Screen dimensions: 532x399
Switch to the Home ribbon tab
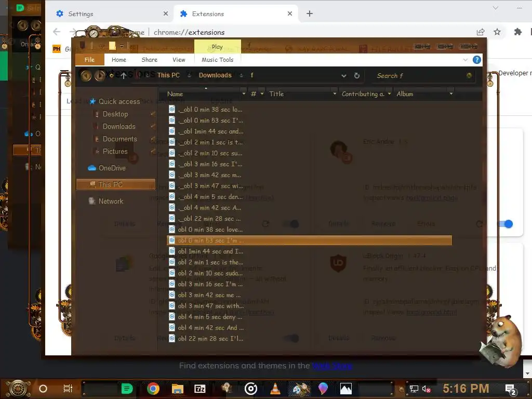point(119,60)
